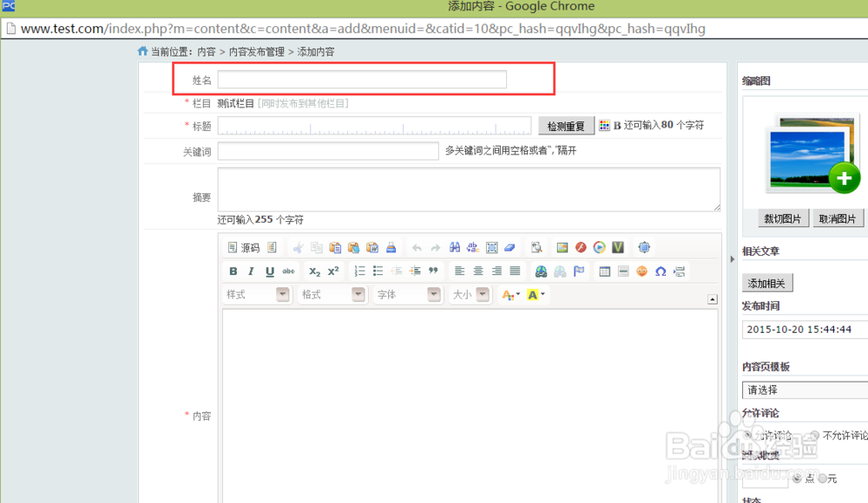Toggle the bold B for title
This screenshot has height=503, width=868.
click(617, 126)
